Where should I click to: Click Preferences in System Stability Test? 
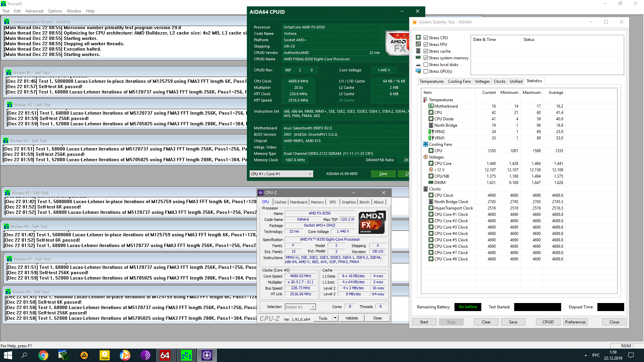[575, 322]
